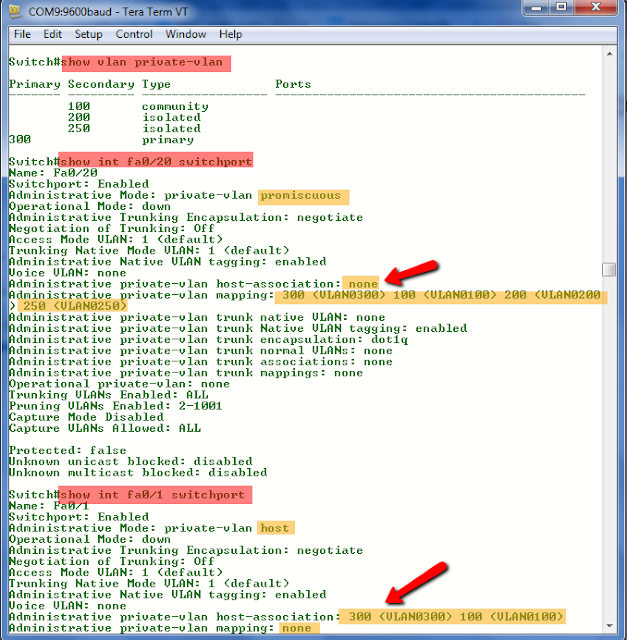Open the File menu
Image resolution: width=627 pixels, height=640 pixels.
[22, 34]
